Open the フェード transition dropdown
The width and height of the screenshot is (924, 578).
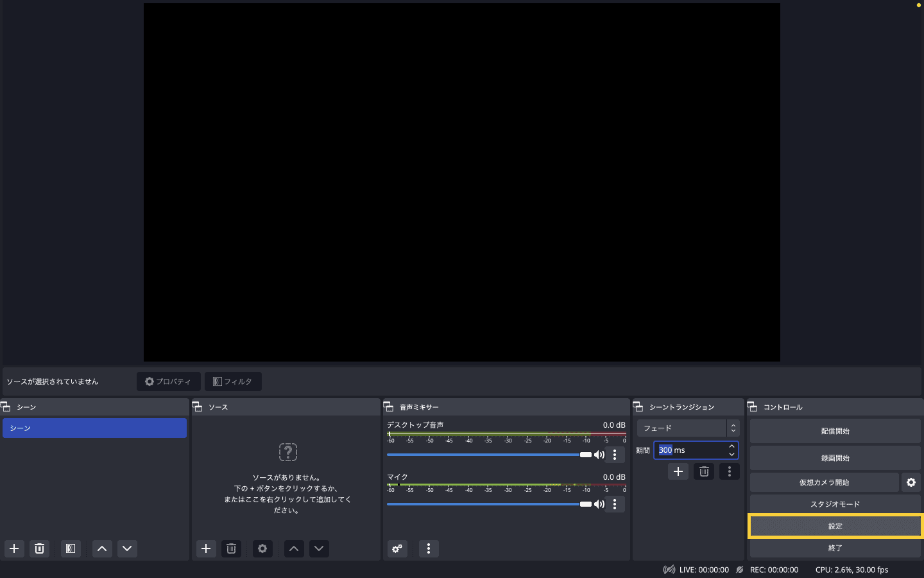pyautogui.click(x=688, y=428)
